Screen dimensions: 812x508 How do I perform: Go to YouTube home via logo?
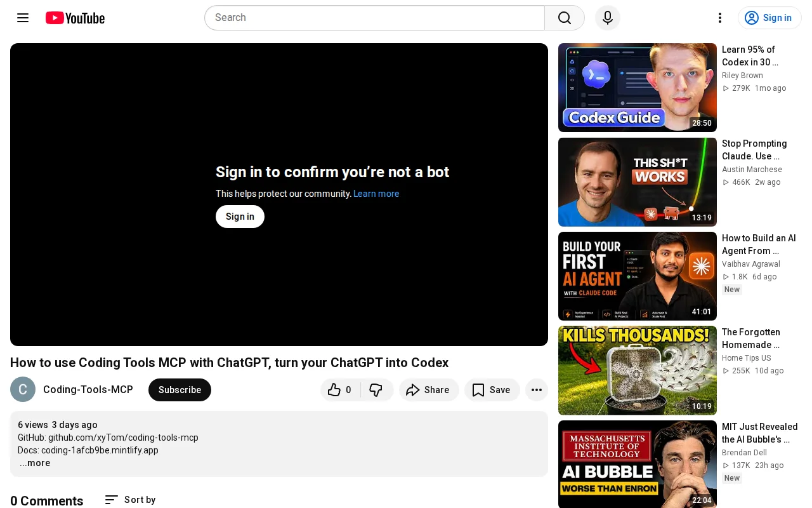click(75, 18)
